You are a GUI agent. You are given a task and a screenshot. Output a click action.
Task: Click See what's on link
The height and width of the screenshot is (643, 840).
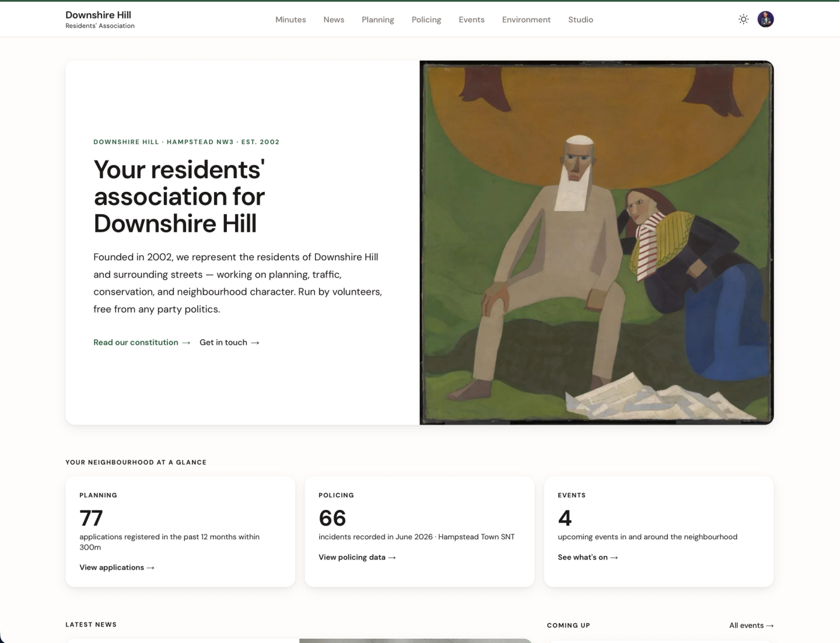(x=587, y=557)
